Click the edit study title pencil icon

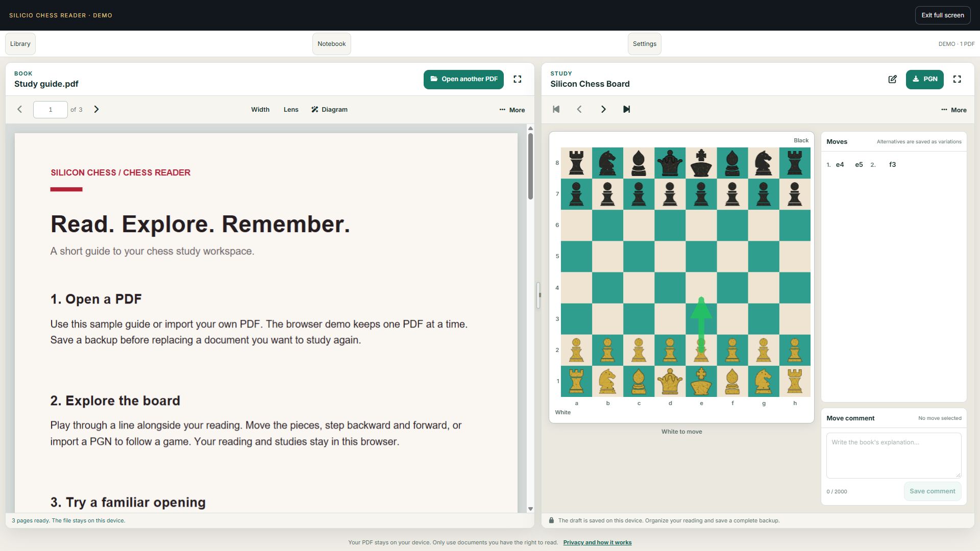point(892,79)
